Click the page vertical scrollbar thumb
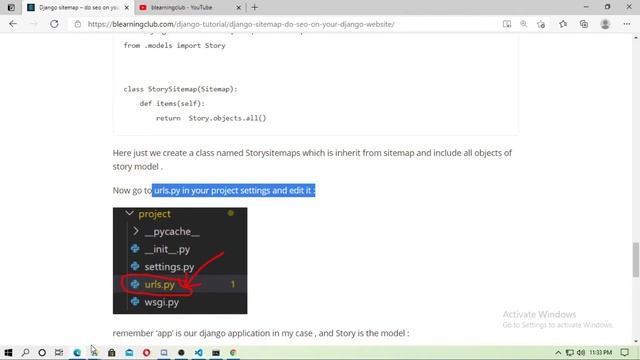 (x=636, y=260)
